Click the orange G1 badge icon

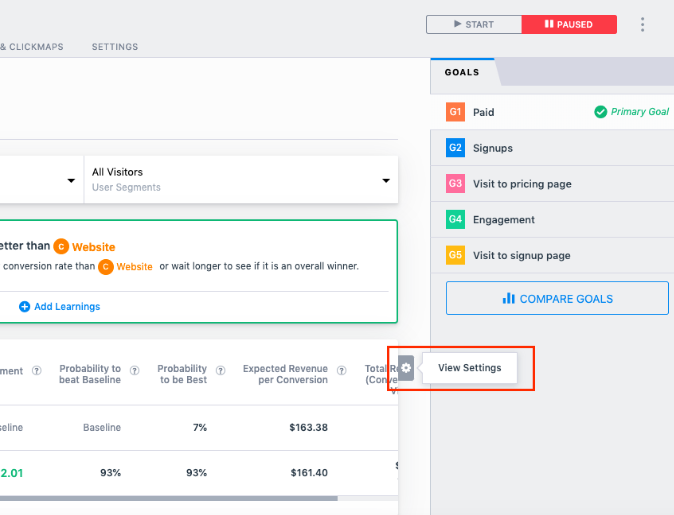pyautogui.click(x=455, y=112)
